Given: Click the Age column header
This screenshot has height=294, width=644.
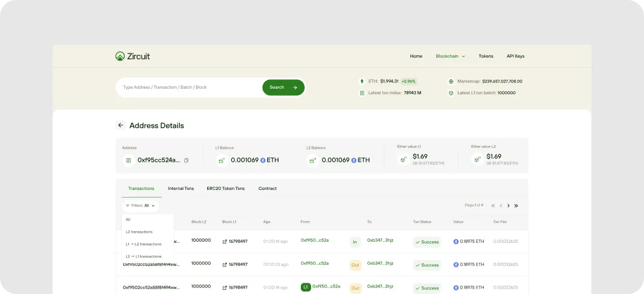Looking at the screenshot, I should [267, 222].
